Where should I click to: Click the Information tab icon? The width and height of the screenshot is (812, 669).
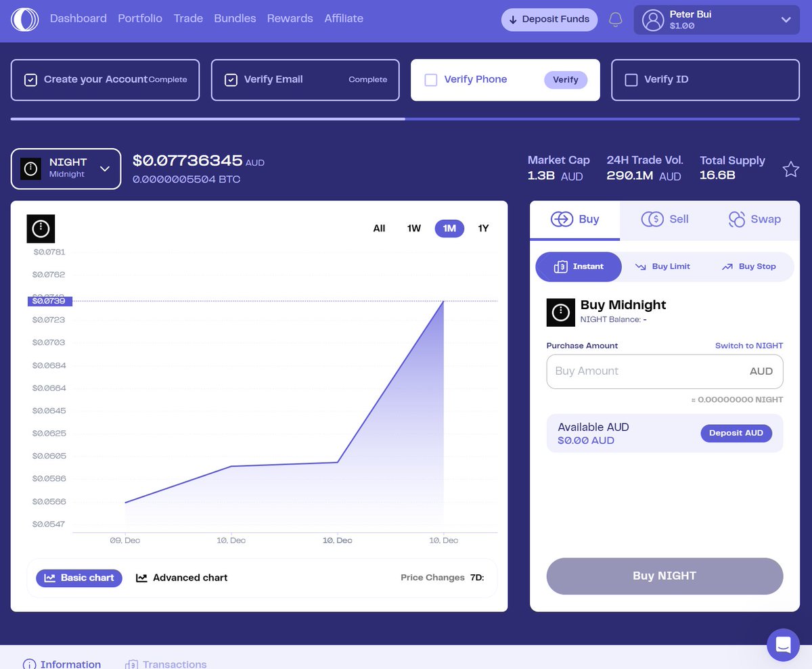pos(29,664)
